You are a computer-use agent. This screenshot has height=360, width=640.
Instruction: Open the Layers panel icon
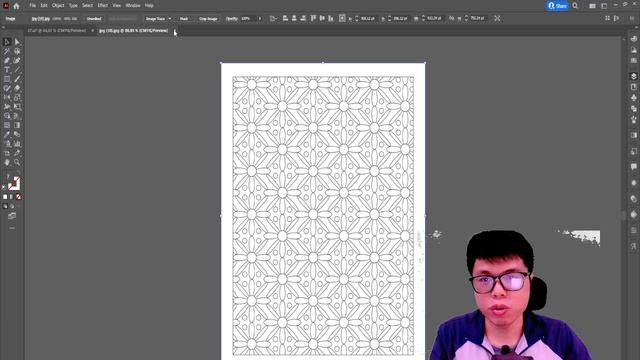point(633,76)
